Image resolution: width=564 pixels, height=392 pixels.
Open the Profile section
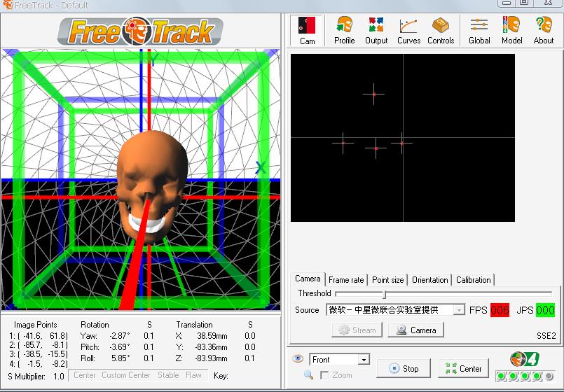tap(344, 31)
